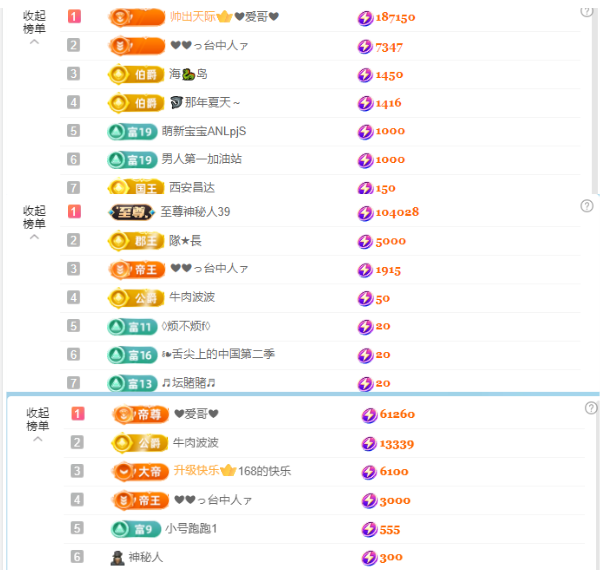This screenshot has height=570, width=601.
Task: Click the orange badge beside 帅出天际
Action: pyautogui.click(x=136, y=17)
